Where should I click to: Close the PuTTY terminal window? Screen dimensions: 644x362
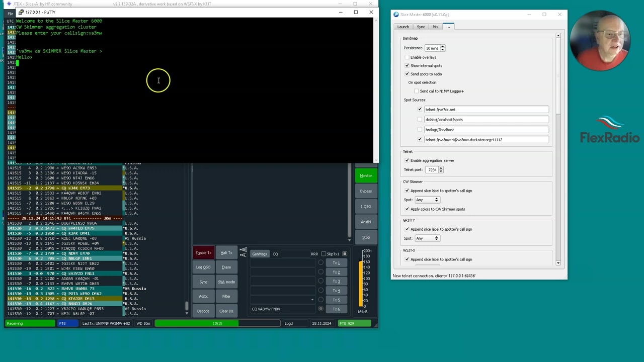pos(371,12)
